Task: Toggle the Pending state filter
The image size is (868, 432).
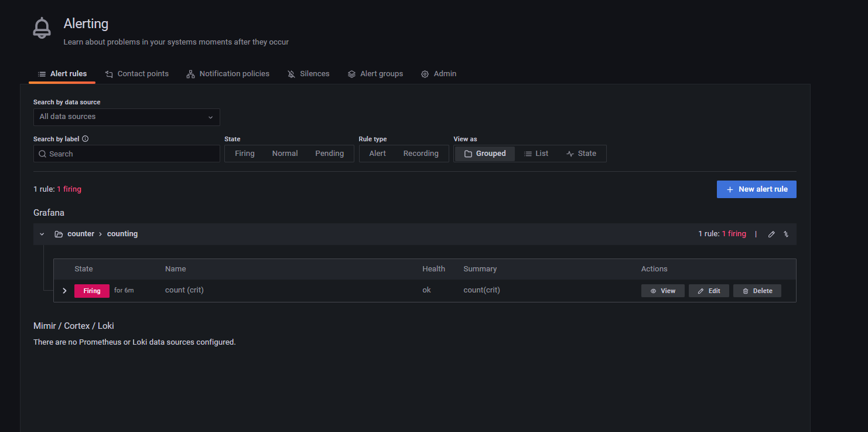Action: (329, 153)
